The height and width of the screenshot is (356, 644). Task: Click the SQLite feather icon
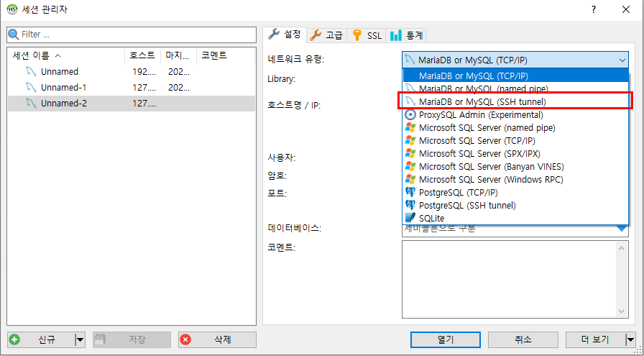410,218
